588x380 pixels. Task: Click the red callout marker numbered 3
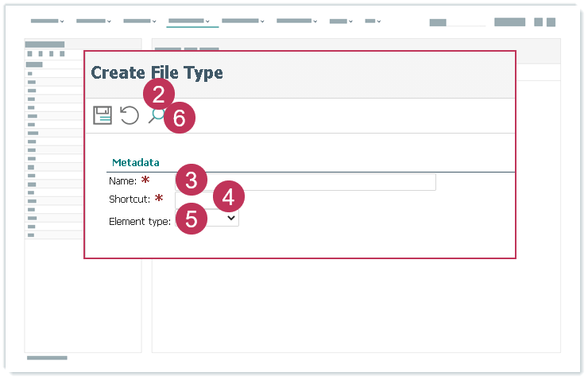point(191,180)
